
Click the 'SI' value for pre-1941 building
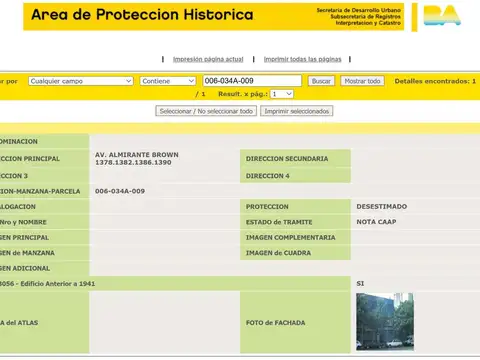pyautogui.click(x=360, y=283)
